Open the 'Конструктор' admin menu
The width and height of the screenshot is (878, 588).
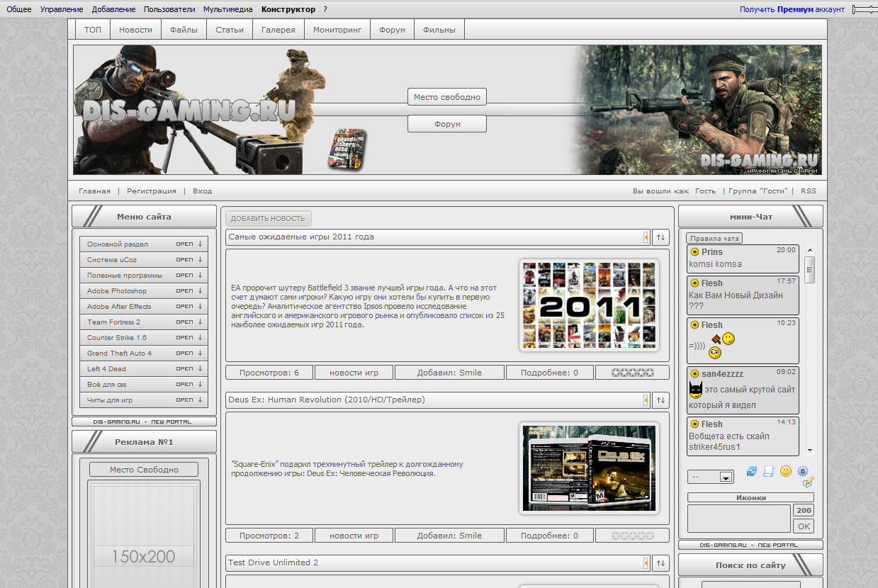(x=288, y=9)
